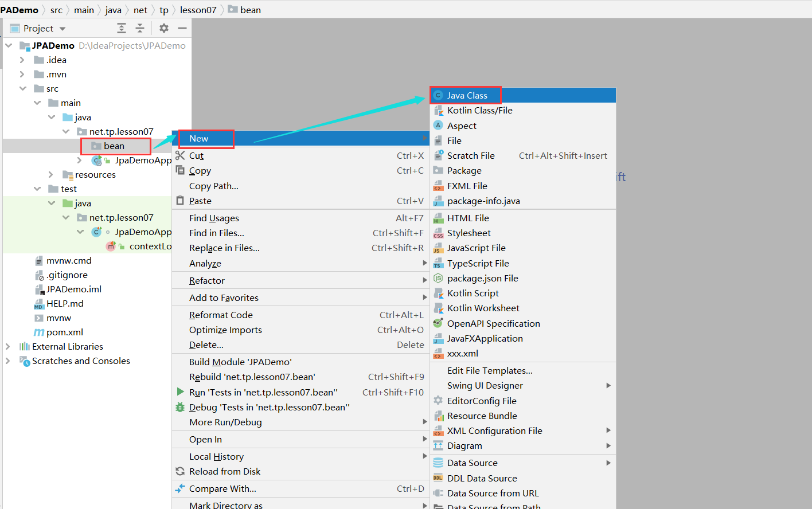Select Edit File Templates...
This screenshot has height=509, width=812.
[523, 370]
